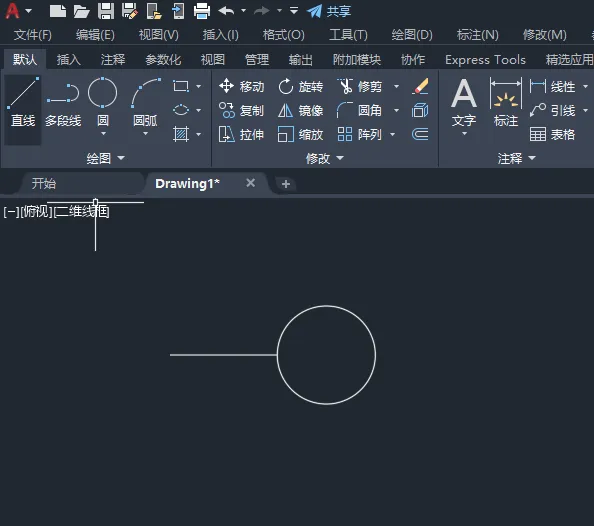Click the 复制 copy tool
This screenshot has height=526, width=594.
click(241, 111)
